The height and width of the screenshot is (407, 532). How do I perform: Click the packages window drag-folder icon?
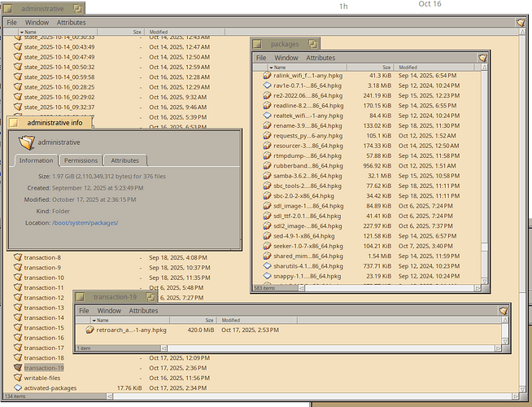482,59
